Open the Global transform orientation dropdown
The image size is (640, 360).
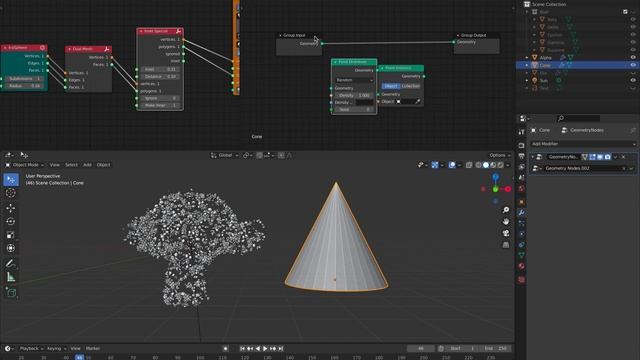(224, 156)
